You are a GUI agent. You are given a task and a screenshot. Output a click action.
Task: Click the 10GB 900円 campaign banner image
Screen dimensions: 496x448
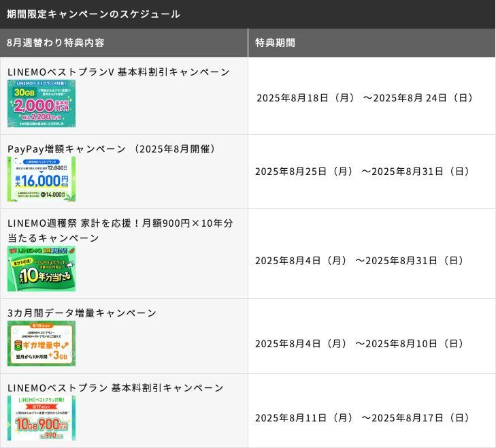(42, 418)
